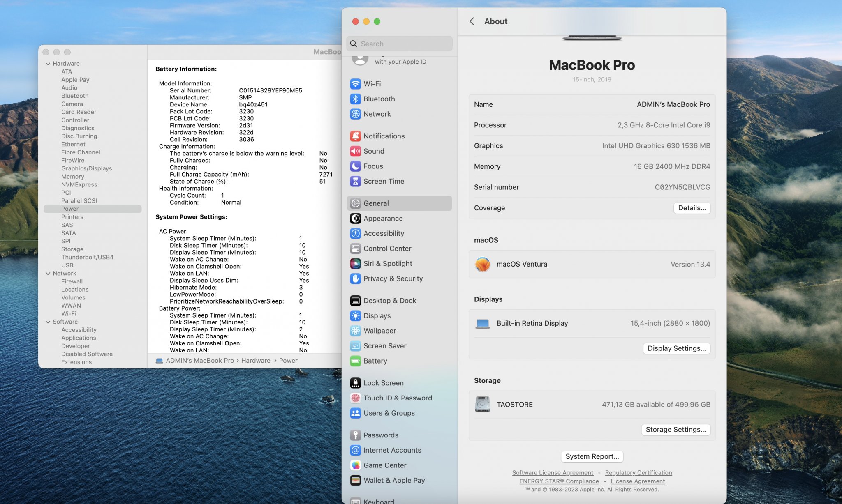Open Battery icon in sidebar

(x=355, y=361)
